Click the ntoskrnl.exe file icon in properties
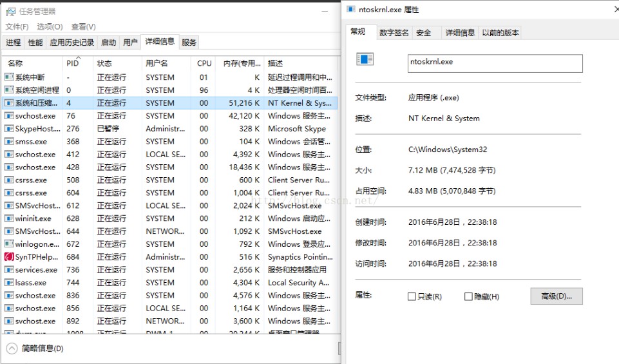 (x=365, y=60)
